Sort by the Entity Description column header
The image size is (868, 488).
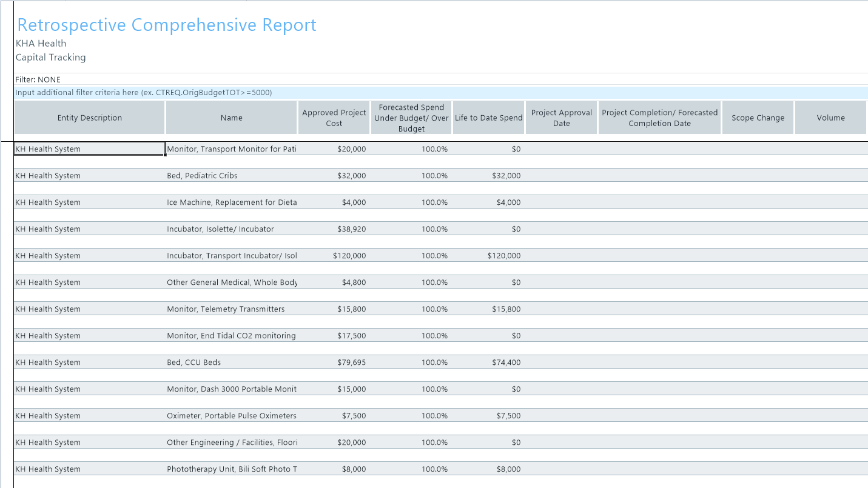coord(89,117)
